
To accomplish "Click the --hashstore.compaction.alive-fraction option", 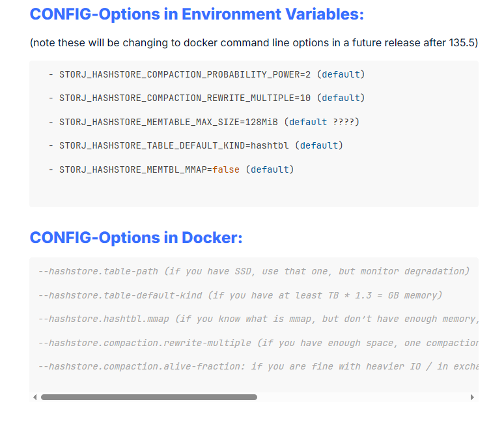I will pos(139,366).
